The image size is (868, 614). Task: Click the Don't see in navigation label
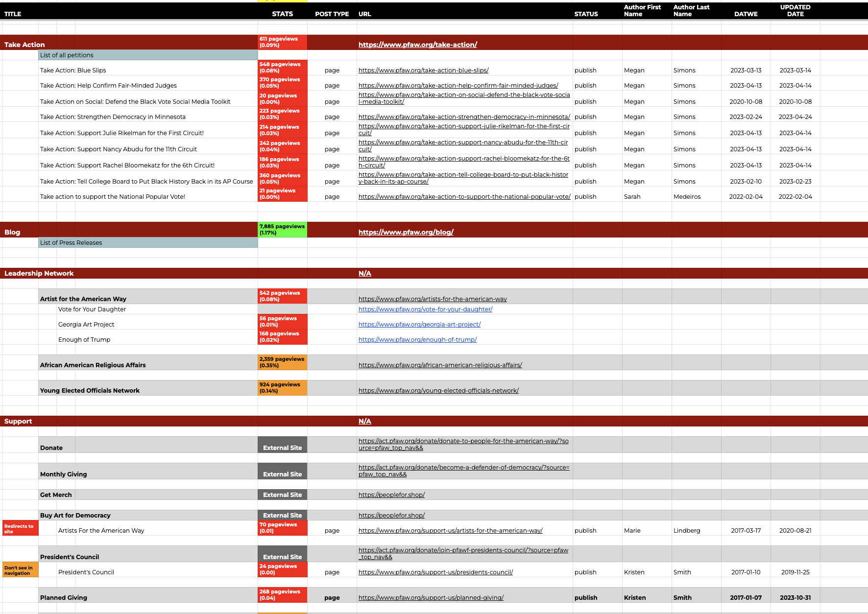tap(20, 569)
